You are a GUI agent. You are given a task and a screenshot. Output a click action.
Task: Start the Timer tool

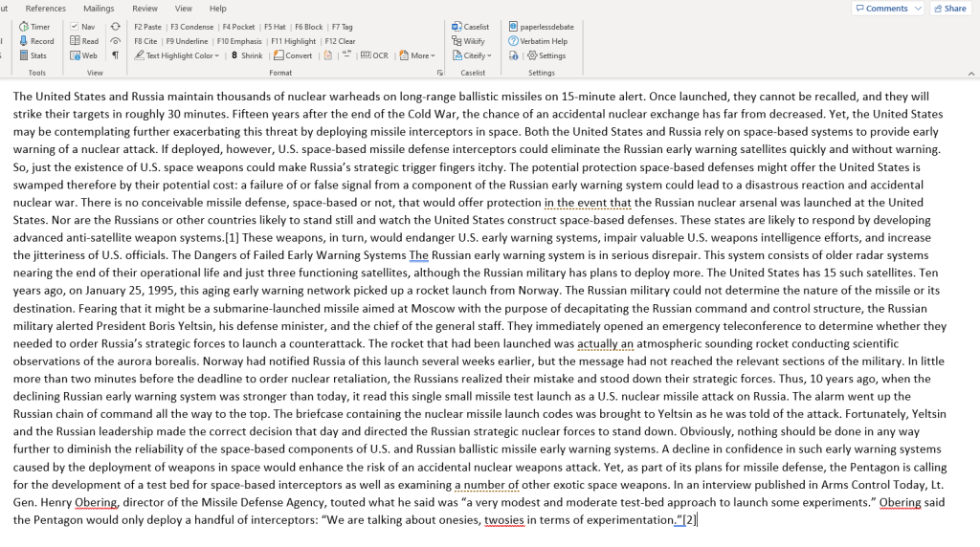34,27
